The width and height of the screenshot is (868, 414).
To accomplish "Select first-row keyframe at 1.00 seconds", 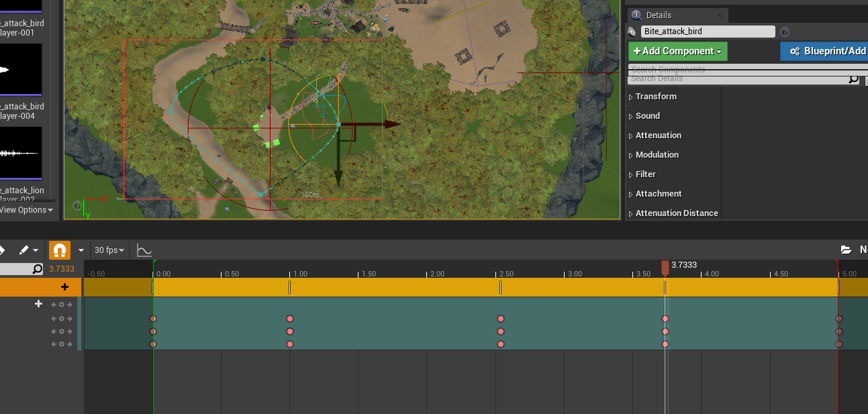I will point(290,319).
